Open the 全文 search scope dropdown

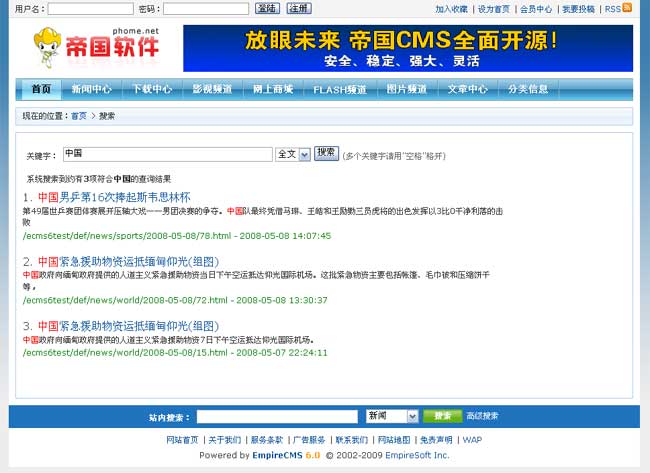[x=291, y=154]
